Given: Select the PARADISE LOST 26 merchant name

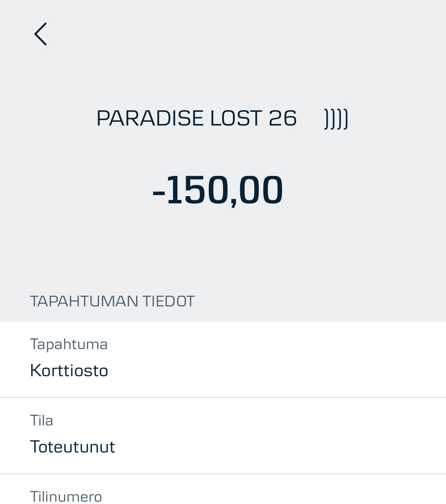Looking at the screenshot, I should (x=196, y=118).
